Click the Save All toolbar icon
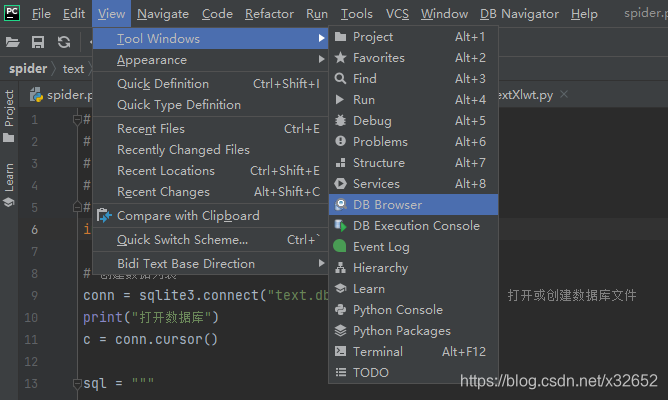 click(x=38, y=42)
